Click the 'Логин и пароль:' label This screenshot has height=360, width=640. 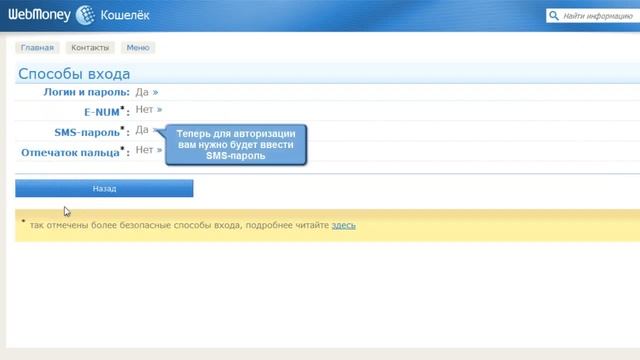[87, 92]
